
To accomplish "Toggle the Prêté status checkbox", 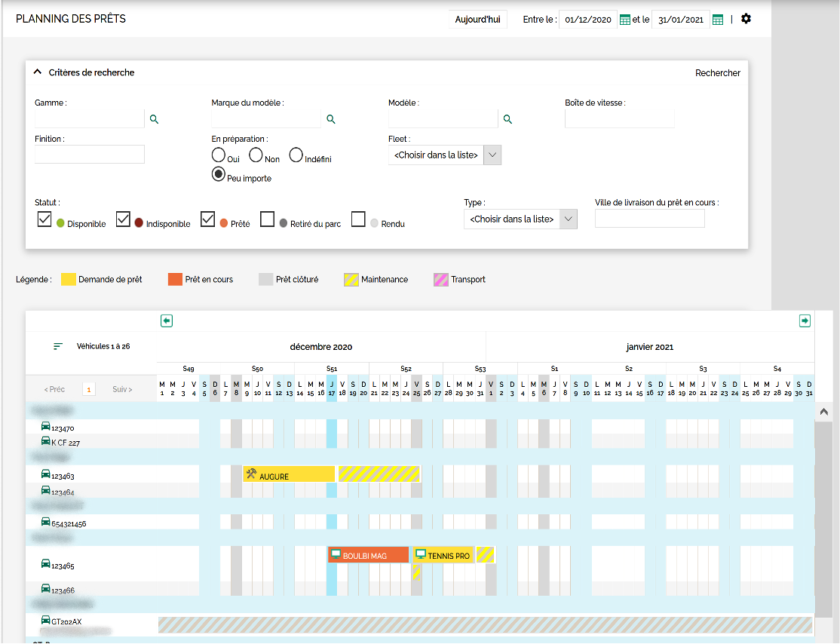I will coord(208,219).
